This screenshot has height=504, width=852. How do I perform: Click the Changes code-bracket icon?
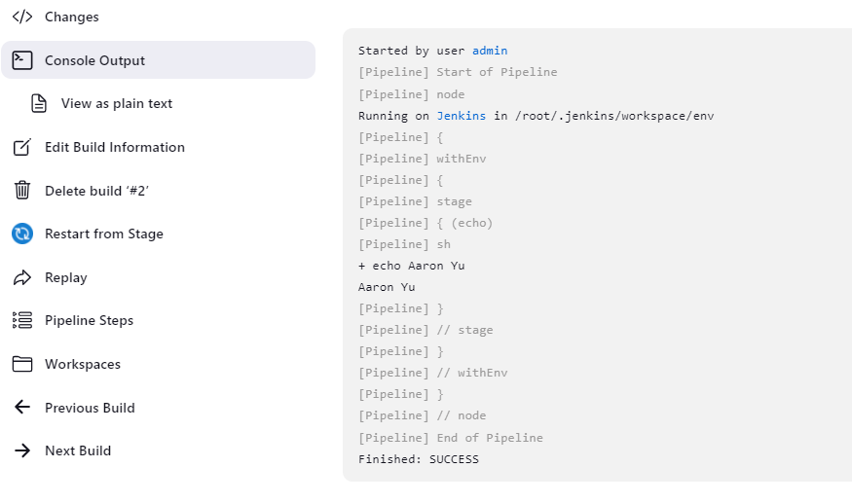coord(21,17)
